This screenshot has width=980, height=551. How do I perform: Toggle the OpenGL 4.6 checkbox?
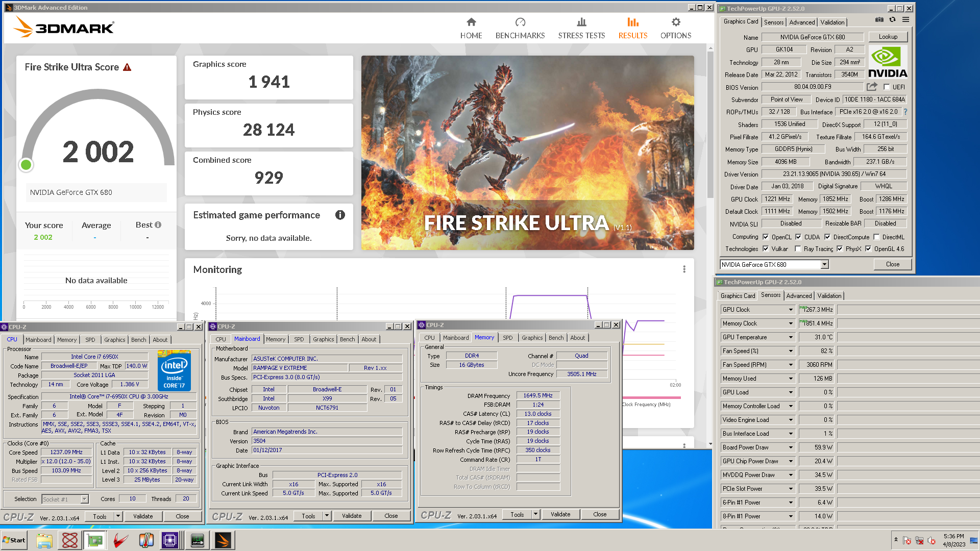point(868,249)
